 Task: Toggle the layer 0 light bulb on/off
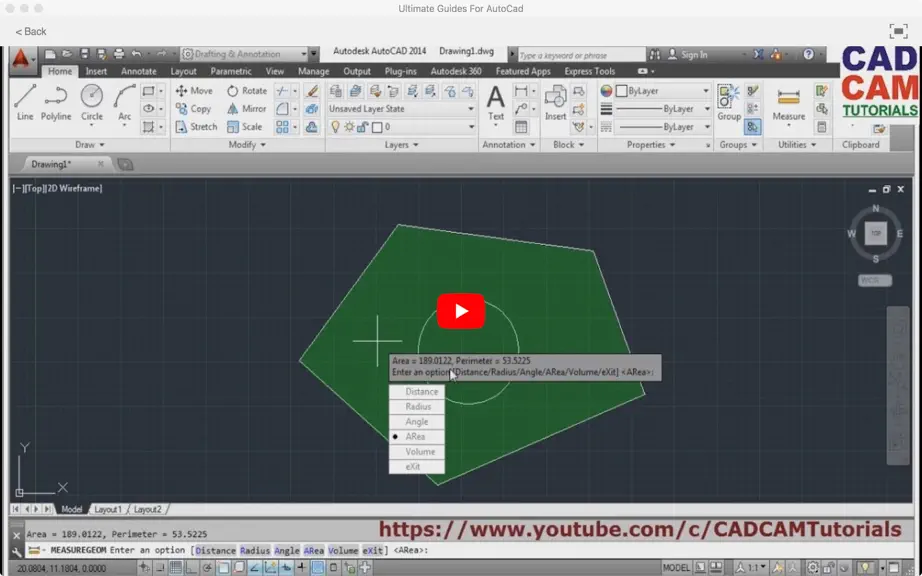point(335,127)
